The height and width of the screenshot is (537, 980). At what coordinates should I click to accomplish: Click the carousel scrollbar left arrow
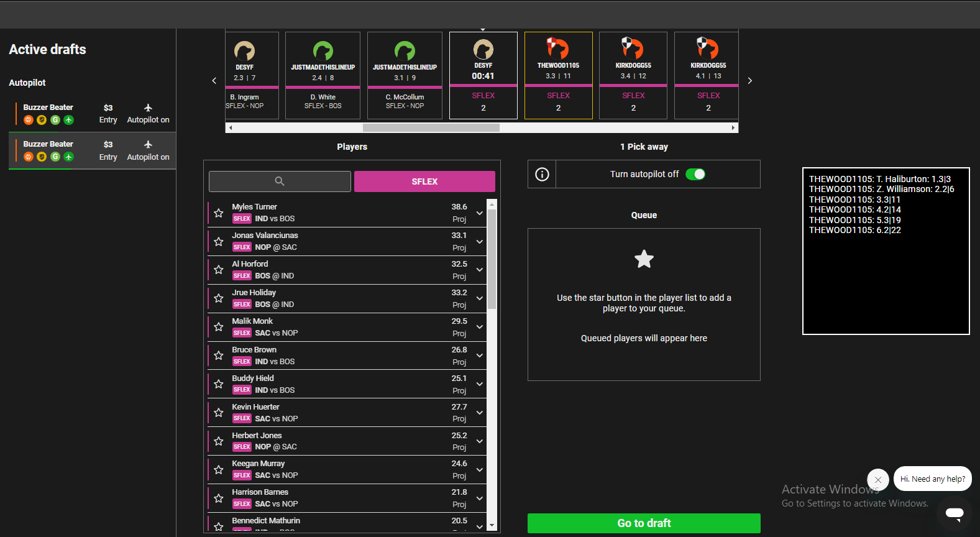pos(231,127)
